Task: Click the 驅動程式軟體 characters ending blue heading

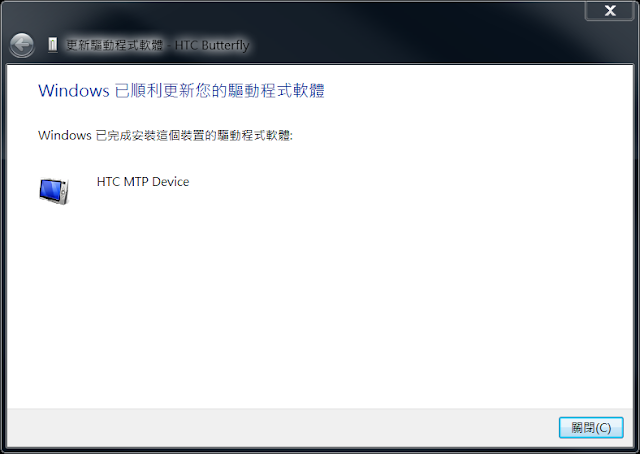Action: [x=276, y=91]
